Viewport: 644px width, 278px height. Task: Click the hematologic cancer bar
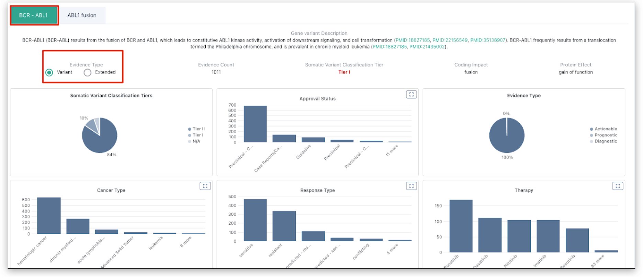(x=49, y=216)
